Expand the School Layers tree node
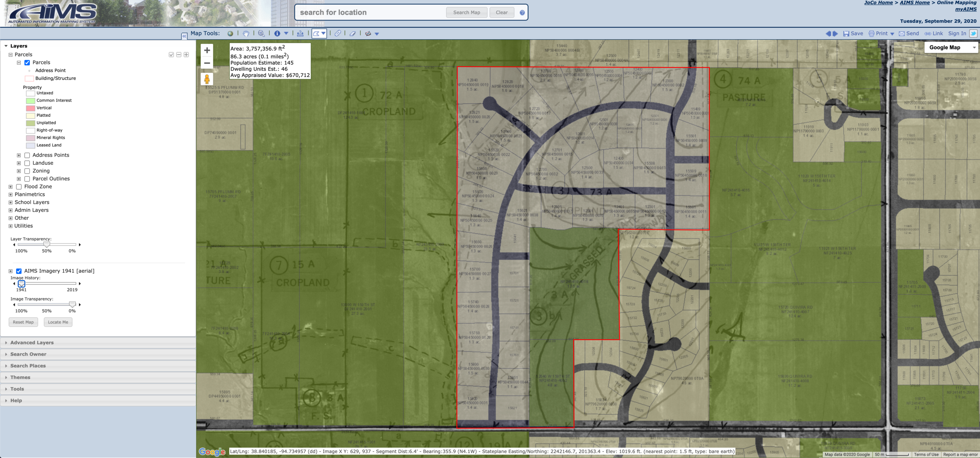The width and height of the screenshot is (980, 458). [11, 203]
